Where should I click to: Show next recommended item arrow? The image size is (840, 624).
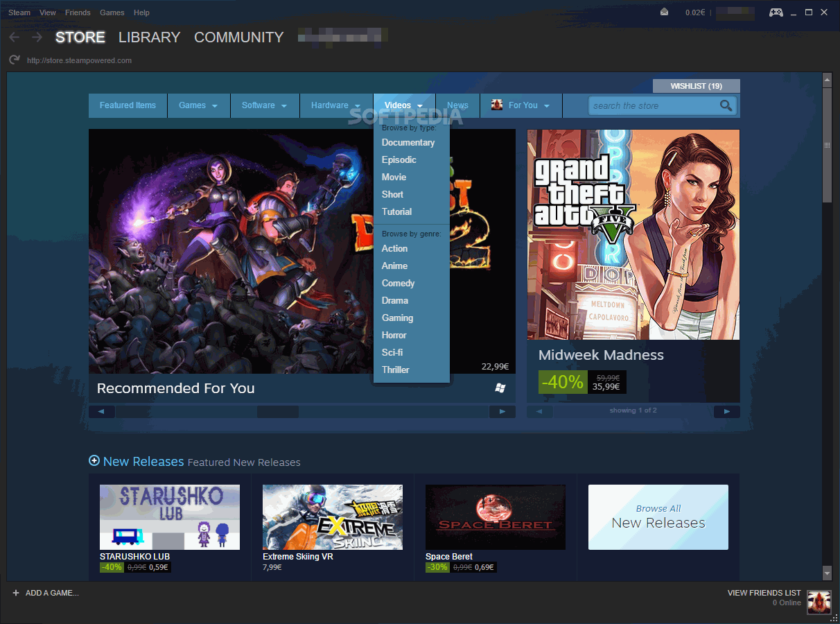point(502,412)
